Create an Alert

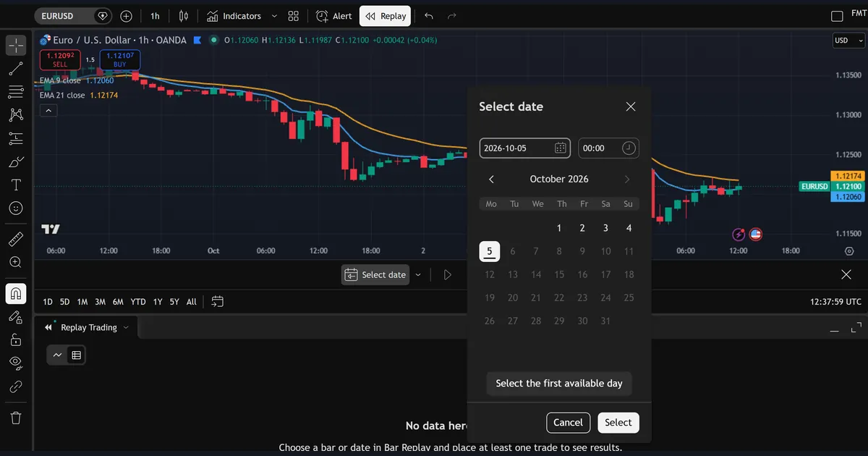(x=334, y=16)
